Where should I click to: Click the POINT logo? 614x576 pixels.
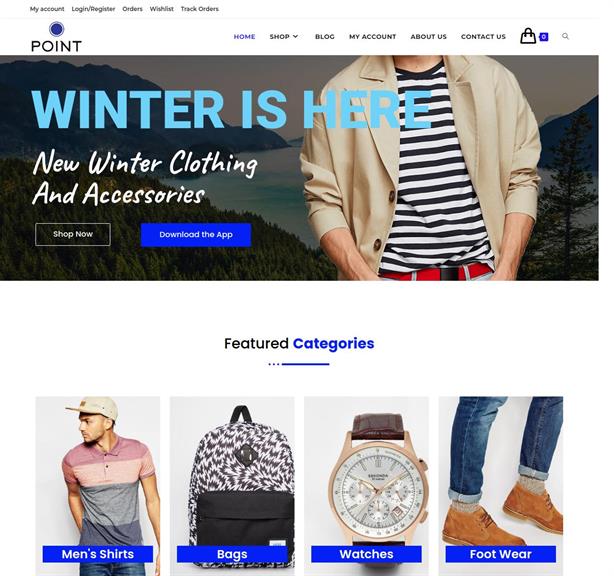(56, 37)
